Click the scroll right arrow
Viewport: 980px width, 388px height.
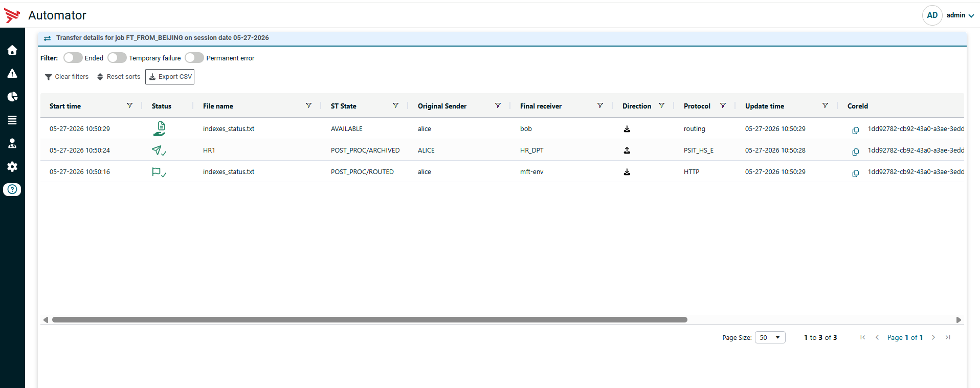click(x=959, y=320)
